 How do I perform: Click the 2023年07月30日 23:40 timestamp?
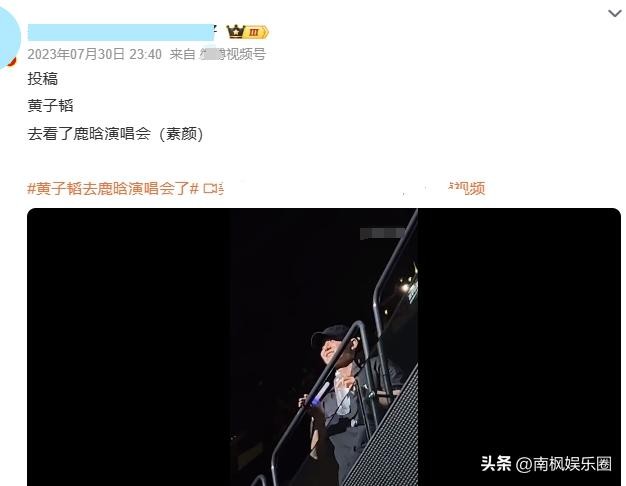pos(95,54)
